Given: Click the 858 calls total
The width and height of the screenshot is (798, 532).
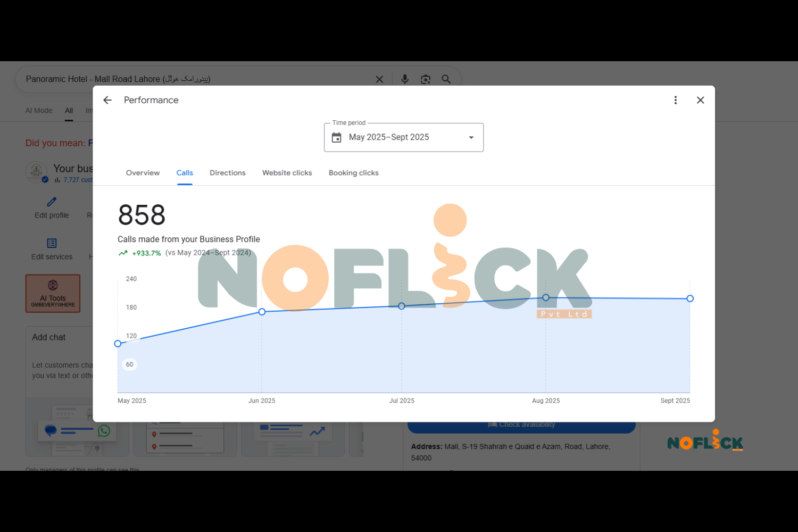Looking at the screenshot, I should pyautogui.click(x=142, y=215).
